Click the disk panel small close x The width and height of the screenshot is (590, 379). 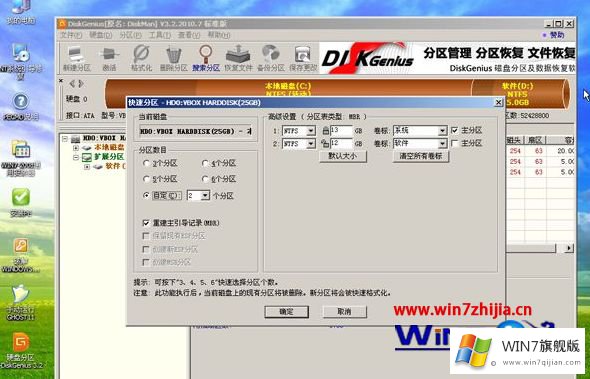click(x=61, y=81)
